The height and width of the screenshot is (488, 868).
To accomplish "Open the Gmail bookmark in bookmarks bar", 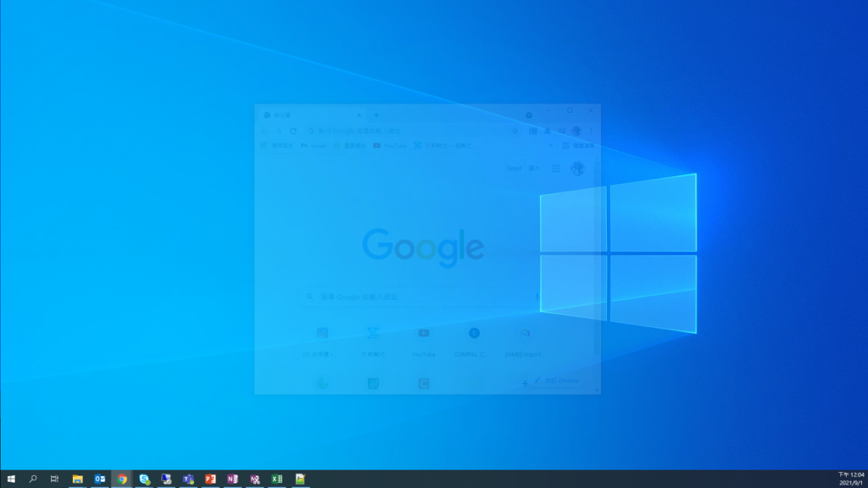I will pyautogui.click(x=314, y=146).
